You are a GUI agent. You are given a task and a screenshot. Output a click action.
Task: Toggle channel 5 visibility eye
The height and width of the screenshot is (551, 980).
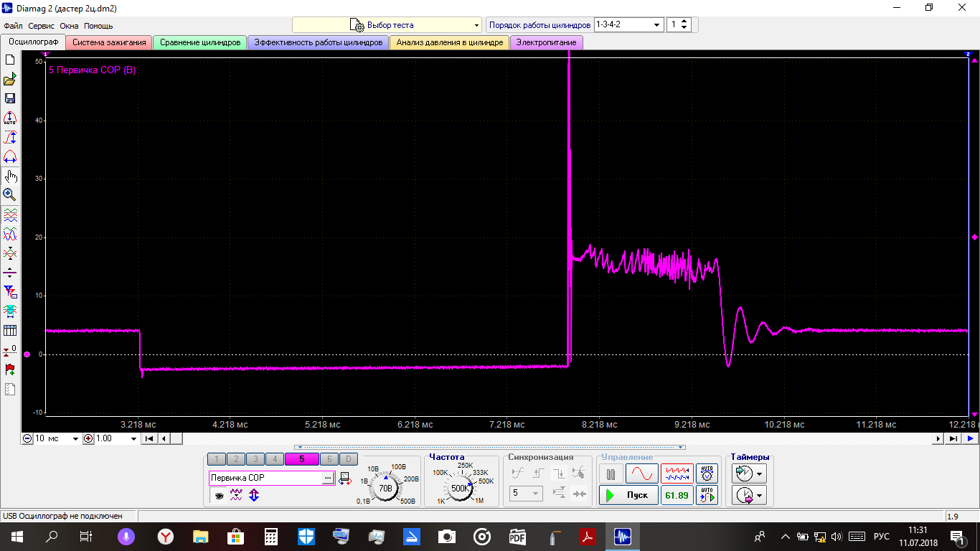(219, 495)
